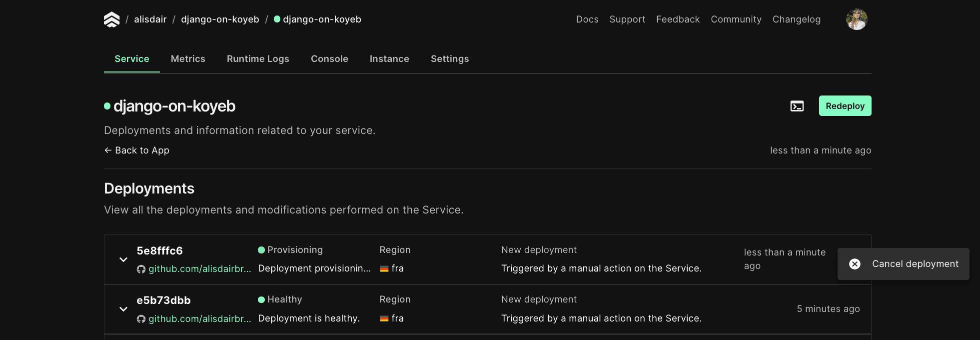Go to the Settings tab
The height and width of the screenshot is (340, 980).
tap(450, 59)
